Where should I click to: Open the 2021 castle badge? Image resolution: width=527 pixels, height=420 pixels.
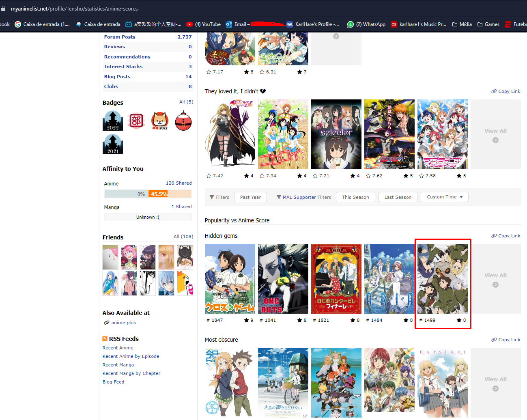click(113, 144)
